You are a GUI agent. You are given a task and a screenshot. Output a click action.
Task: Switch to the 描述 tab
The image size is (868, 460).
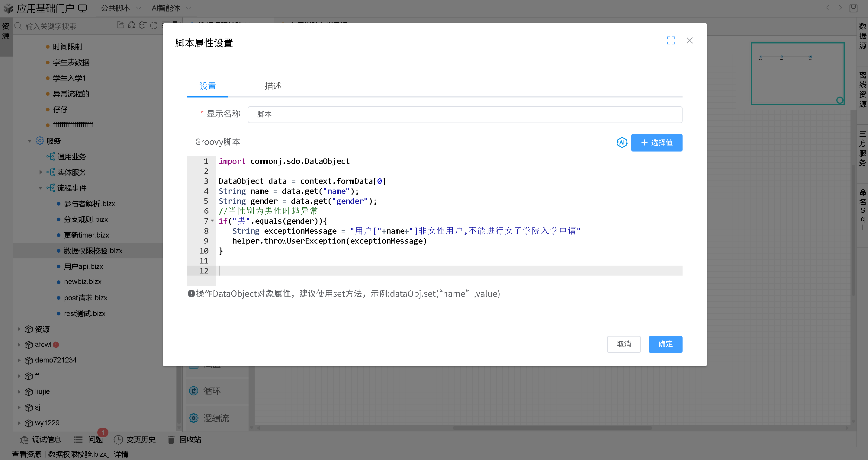(x=273, y=86)
